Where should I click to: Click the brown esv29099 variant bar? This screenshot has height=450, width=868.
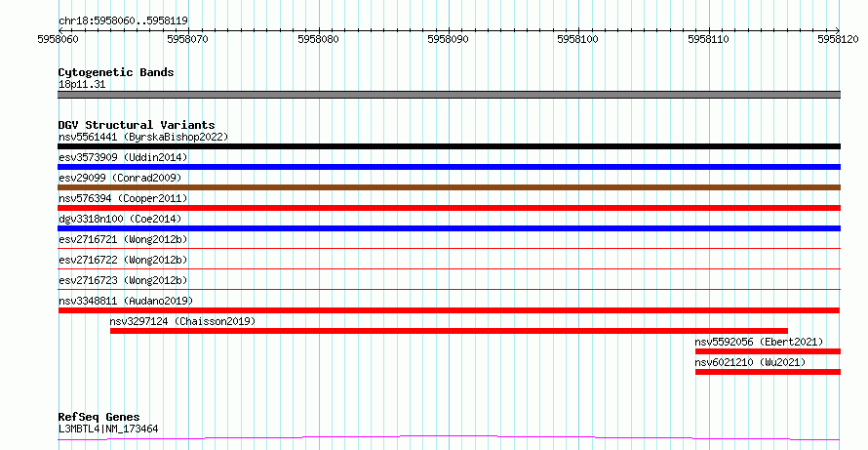pyautogui.click(x=449, y=187)
